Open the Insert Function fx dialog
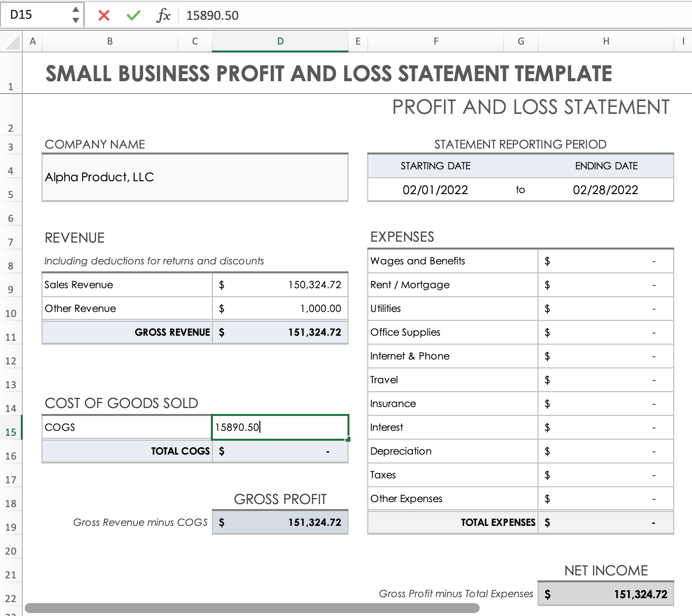 pos(163,15)
